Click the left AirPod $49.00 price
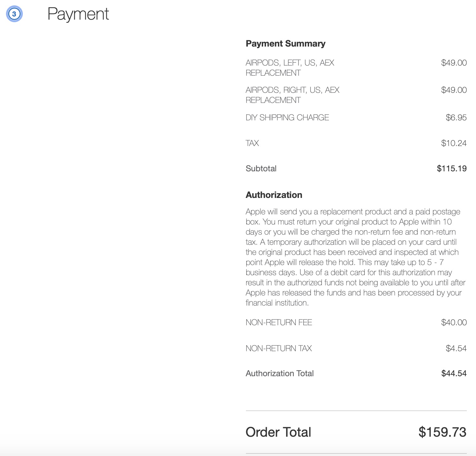 [x=453, y=63]
